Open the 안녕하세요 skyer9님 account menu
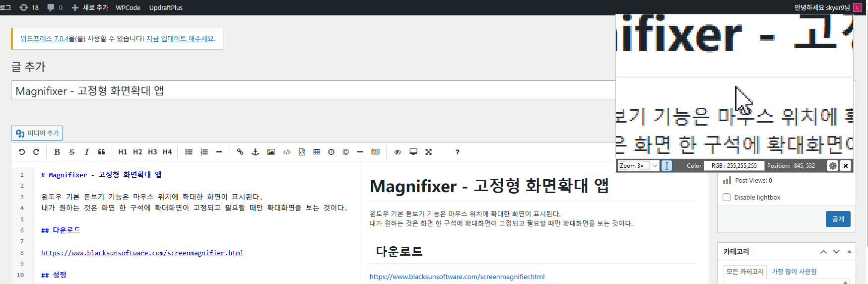Screen dimensions: 868x284 (x=827, y=7)
